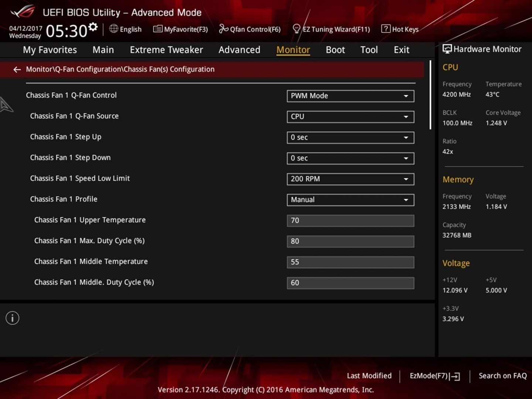532x399 pixels.
Task: Edit Chassis Fan 1 Middle Temperature field
Action: click(x=350, y=262)
